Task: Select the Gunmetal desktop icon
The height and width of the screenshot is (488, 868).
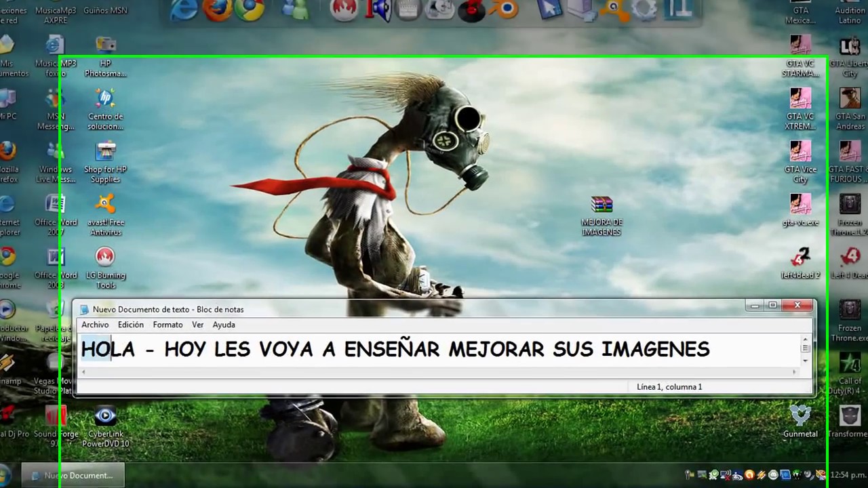Action: 800,422
